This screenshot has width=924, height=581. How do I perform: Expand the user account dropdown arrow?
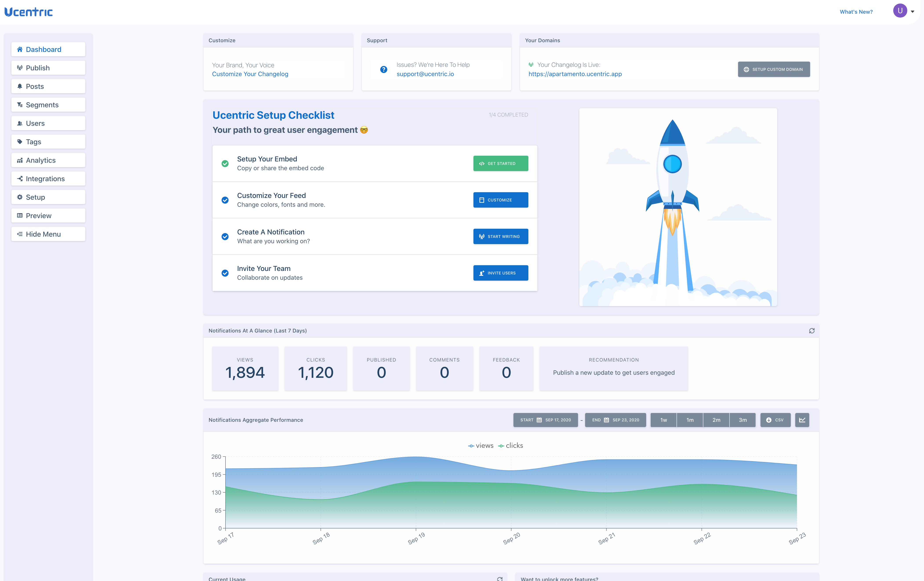click(x=913, y=11)
